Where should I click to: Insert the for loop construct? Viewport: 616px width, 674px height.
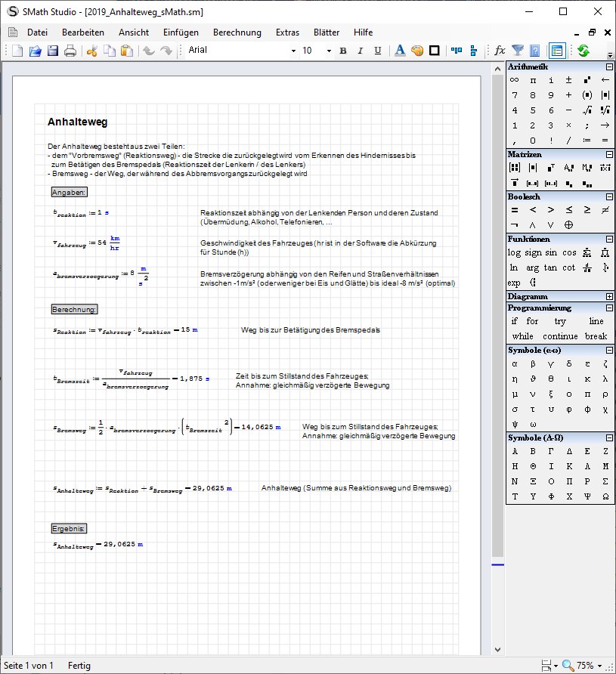pyautogui.click(x=532, y=321)
